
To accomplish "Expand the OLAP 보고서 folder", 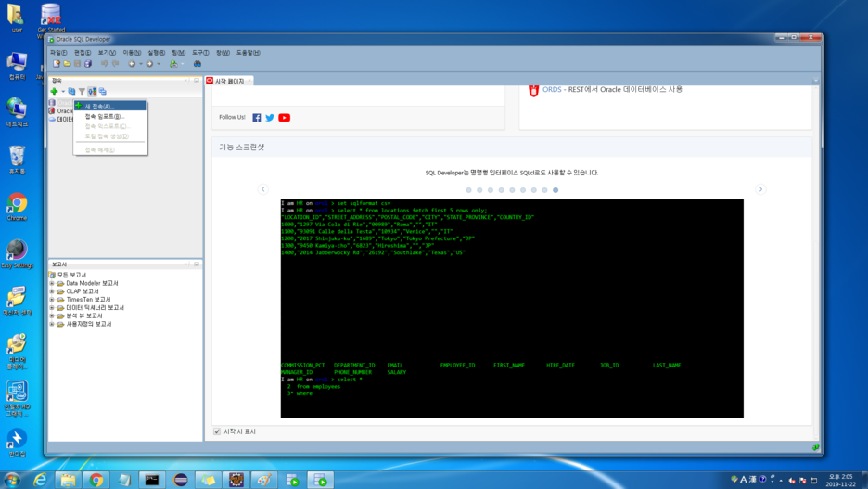I will point(52,291).
